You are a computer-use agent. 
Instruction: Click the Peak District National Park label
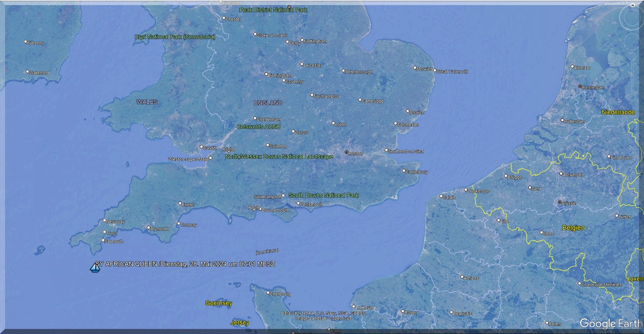coord(273,10)
